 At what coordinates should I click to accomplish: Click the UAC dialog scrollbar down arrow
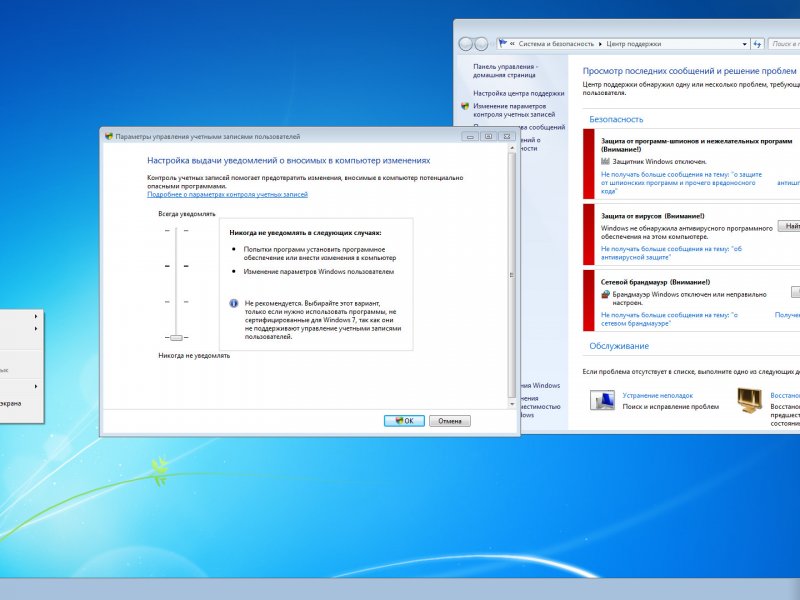[512, 404]
